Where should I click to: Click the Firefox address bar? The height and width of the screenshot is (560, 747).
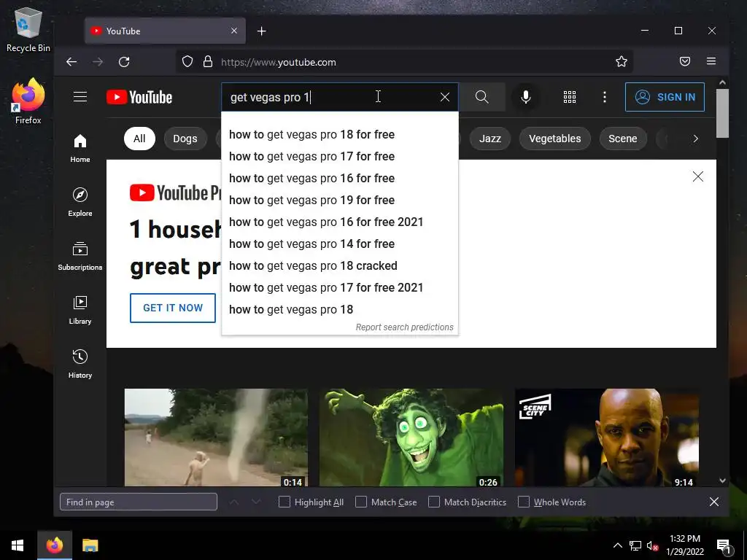(405, 62)
